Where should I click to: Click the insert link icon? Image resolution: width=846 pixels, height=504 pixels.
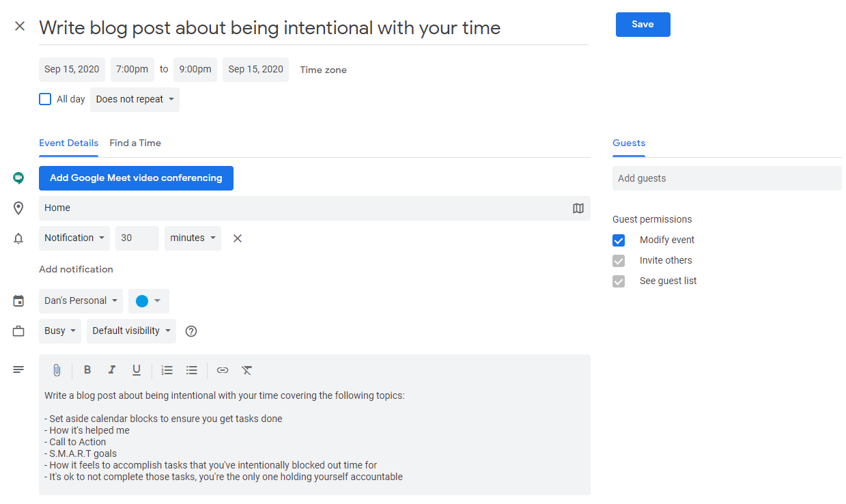(223, 370)
